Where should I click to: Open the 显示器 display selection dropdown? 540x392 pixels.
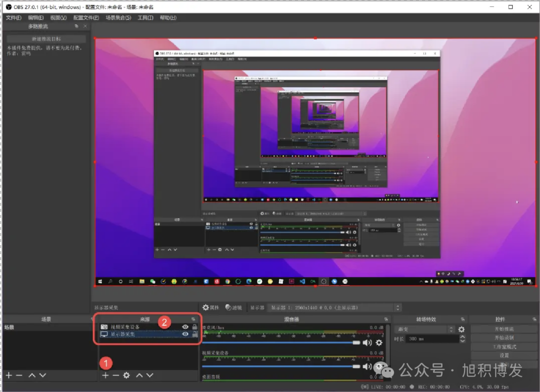click(x=335, y=308)
